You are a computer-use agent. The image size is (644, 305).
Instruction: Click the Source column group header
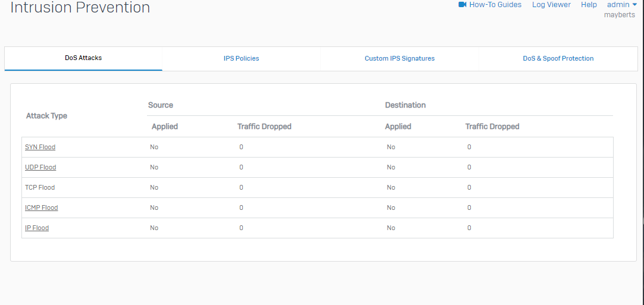(x=161, y=105)
